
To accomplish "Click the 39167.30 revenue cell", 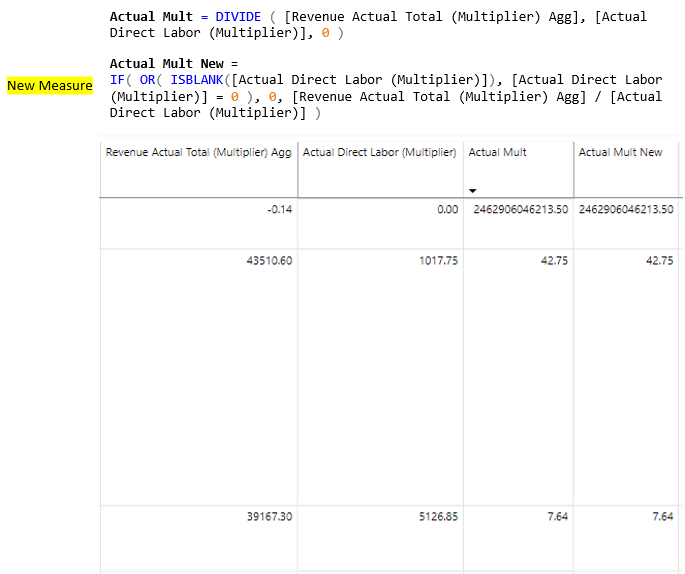I will [x=269, y=517].
